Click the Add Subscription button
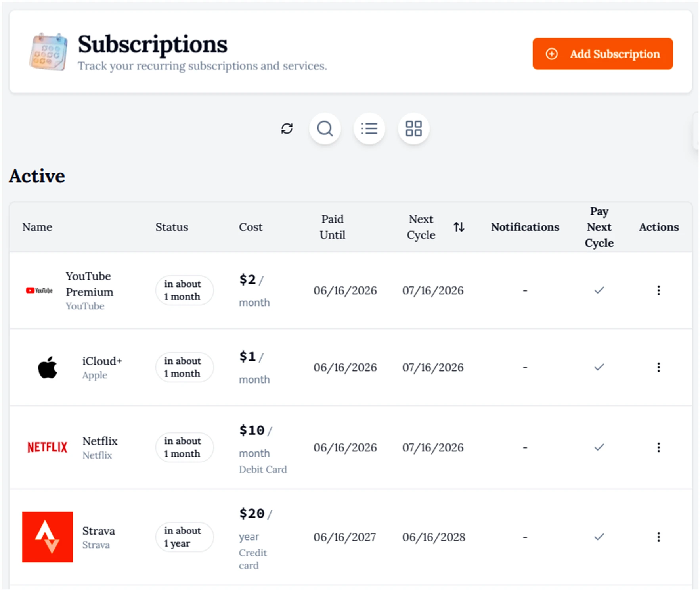 coord(602,54)
